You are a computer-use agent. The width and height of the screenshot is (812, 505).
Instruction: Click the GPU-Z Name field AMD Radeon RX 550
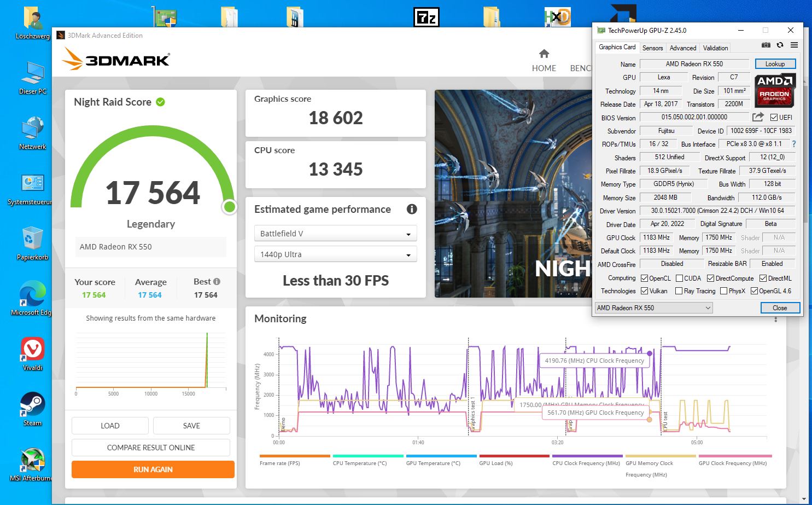click(x=694, y=64)
